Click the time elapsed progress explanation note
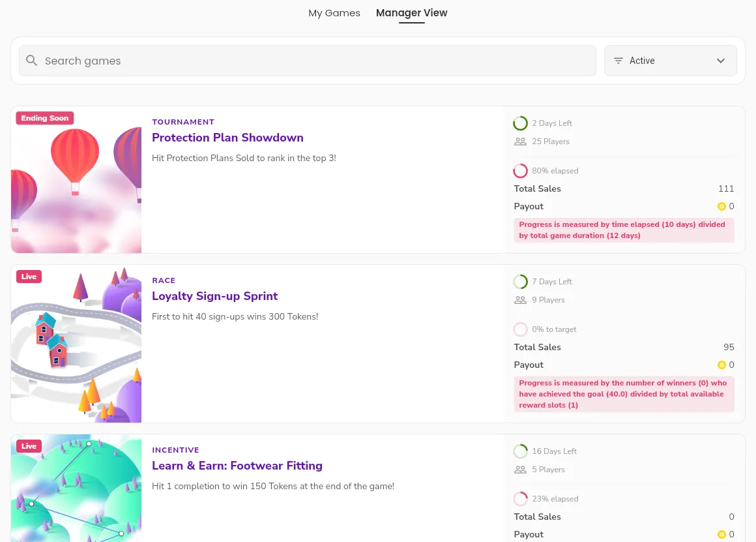The image size is (756, 542). [x=624, y=230]
